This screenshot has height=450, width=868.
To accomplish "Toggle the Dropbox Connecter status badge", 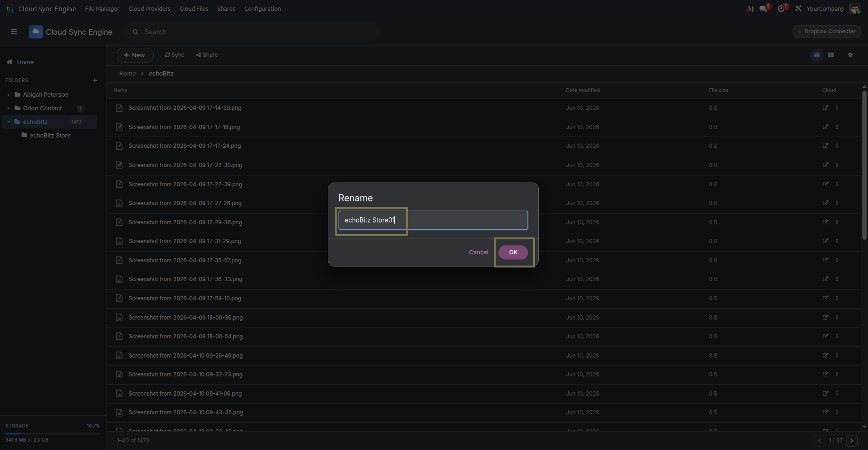I will tap(827, 31).
